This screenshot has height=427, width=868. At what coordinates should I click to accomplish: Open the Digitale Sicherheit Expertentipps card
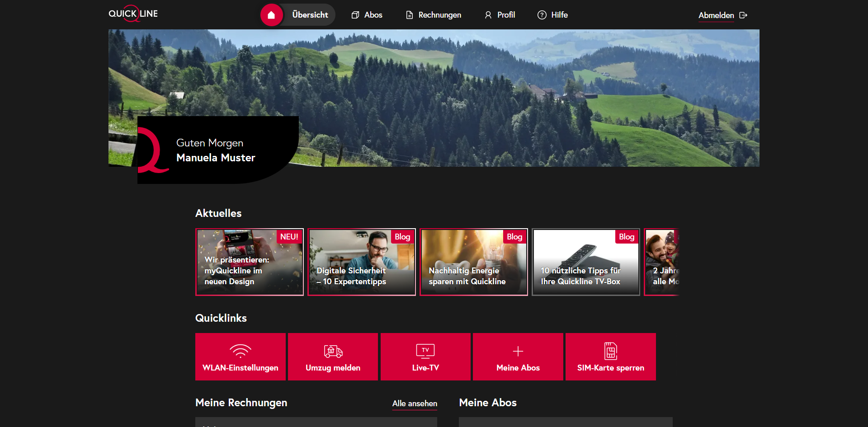(362, 262)
